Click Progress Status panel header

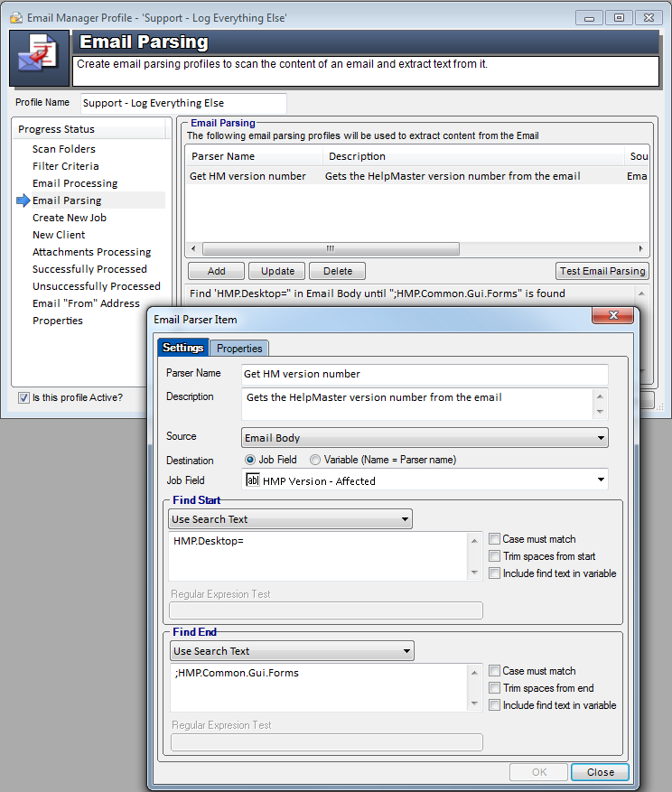pyautogui.click(x=89, y=129)
